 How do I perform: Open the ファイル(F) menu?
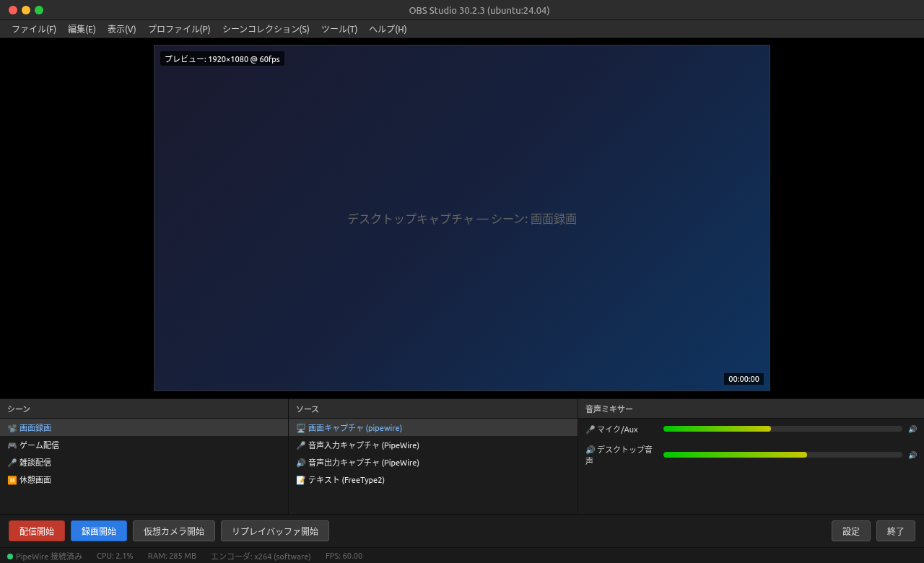(x=34, y=29)
